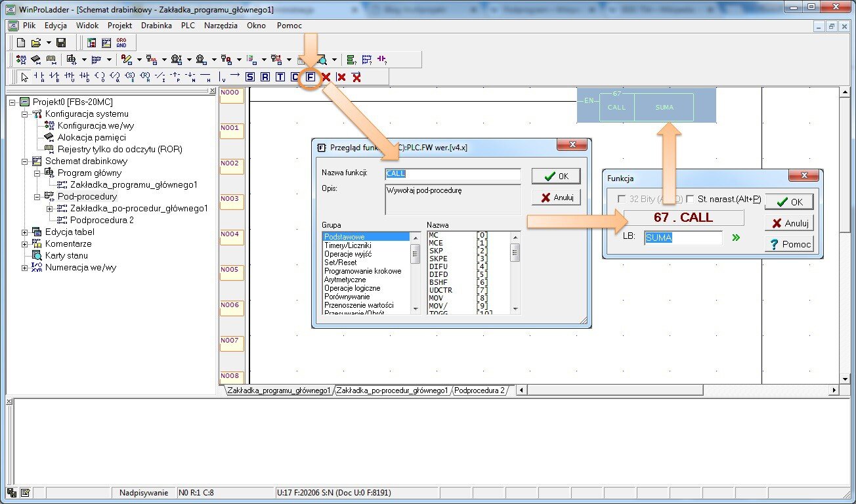The width and height of the screenshot is (856, 504).
Task: Click Anuluj in the Funkcja dialog
Action: [789, 223]
